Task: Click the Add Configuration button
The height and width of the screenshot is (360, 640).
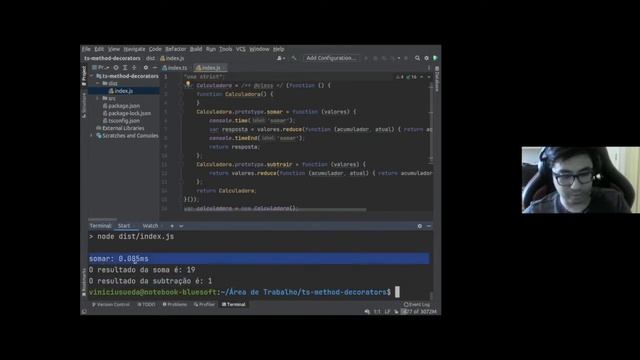Action: (331, 58)
